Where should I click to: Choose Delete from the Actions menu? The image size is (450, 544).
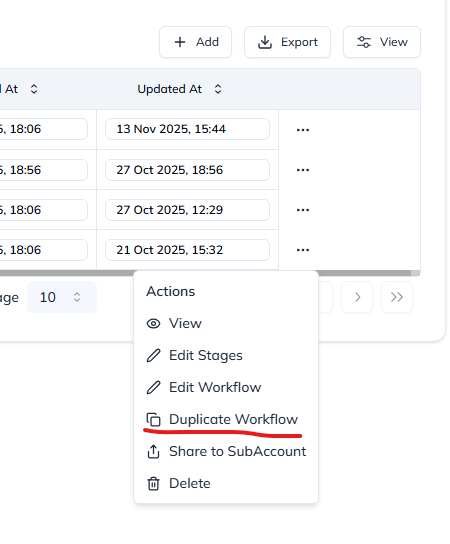pos(226,483)
